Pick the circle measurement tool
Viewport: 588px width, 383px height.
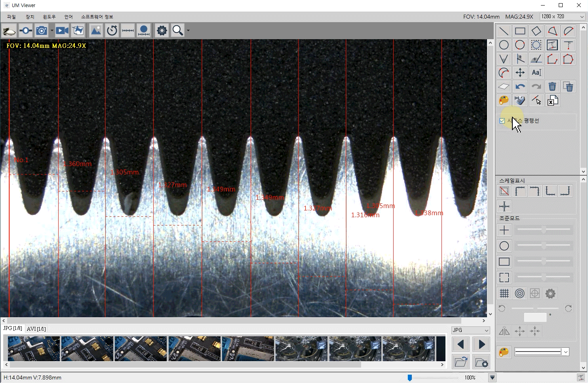504,45
